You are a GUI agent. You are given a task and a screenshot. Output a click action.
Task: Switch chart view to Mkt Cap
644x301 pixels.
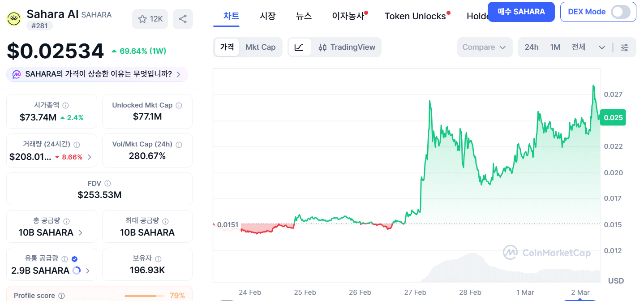(261, 47)
